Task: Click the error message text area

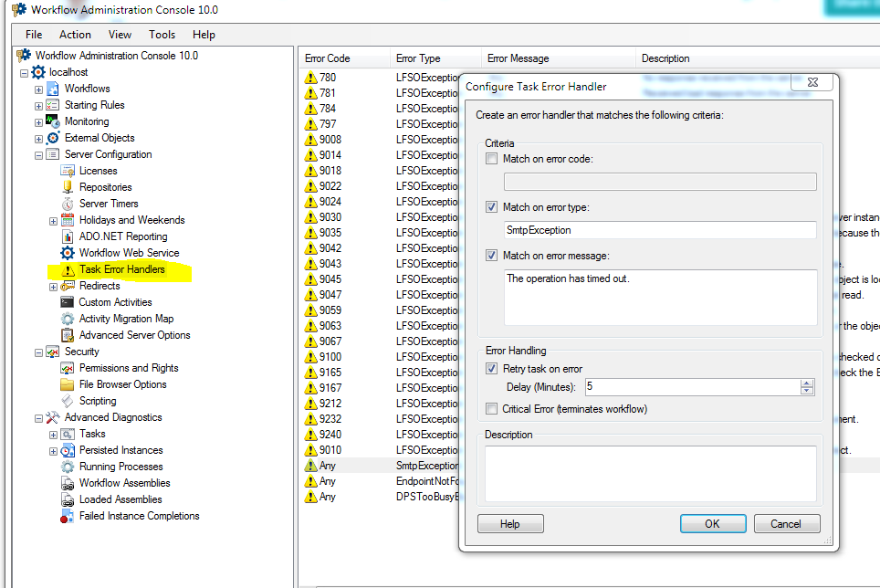Action: (x=660, y=298)
